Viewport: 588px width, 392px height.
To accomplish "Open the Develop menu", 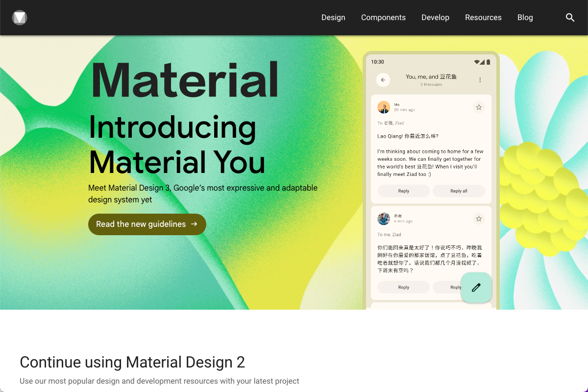I will click(435, 18).
